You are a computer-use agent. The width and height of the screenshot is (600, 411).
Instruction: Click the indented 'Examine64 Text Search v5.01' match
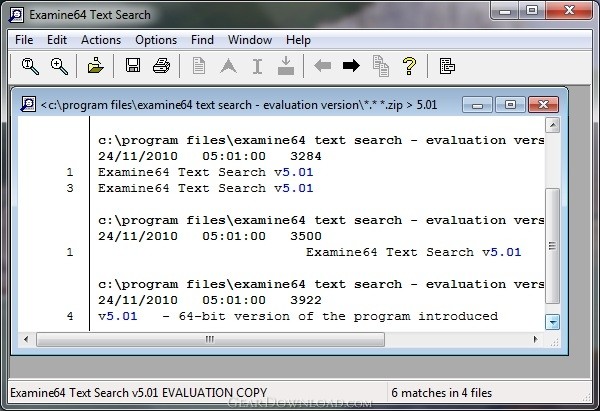pyautogui.click(x=414, y=252)
